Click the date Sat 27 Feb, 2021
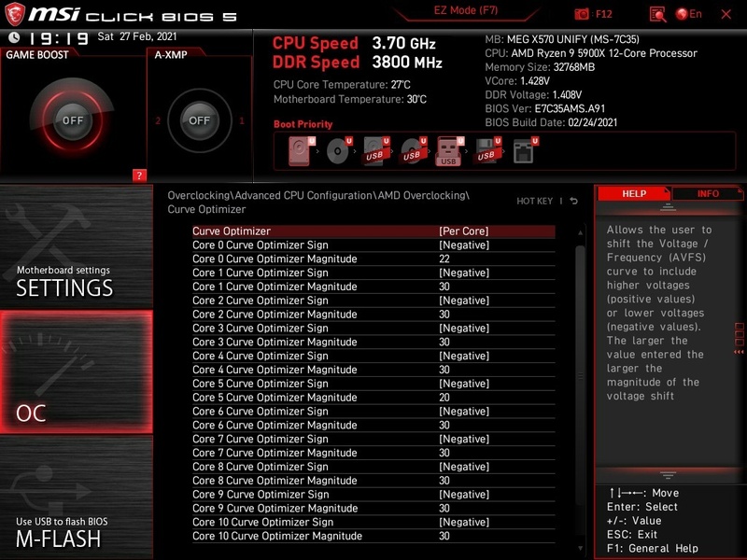Image resolution: width=747 pixels, height=560 pixels. tap(137, 36)
